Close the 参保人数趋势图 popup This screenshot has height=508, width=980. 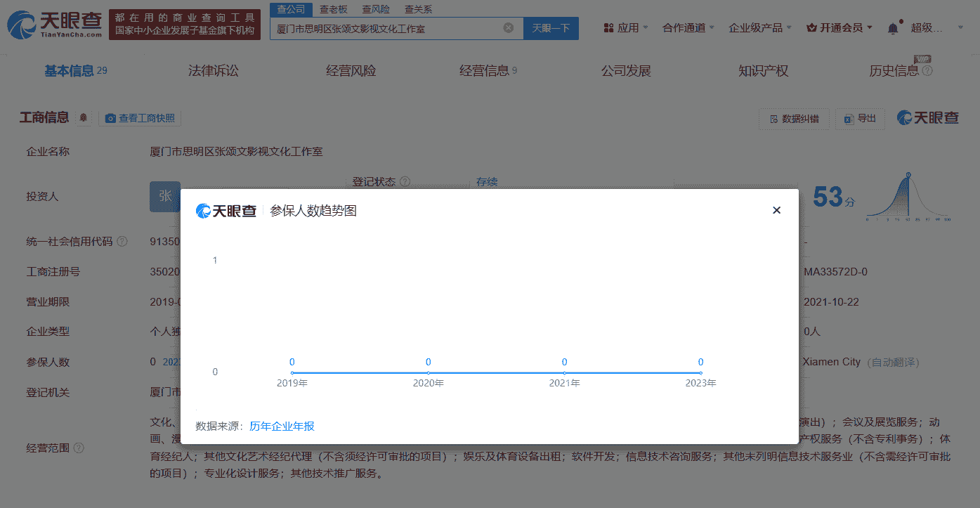(x=776, y=210)
